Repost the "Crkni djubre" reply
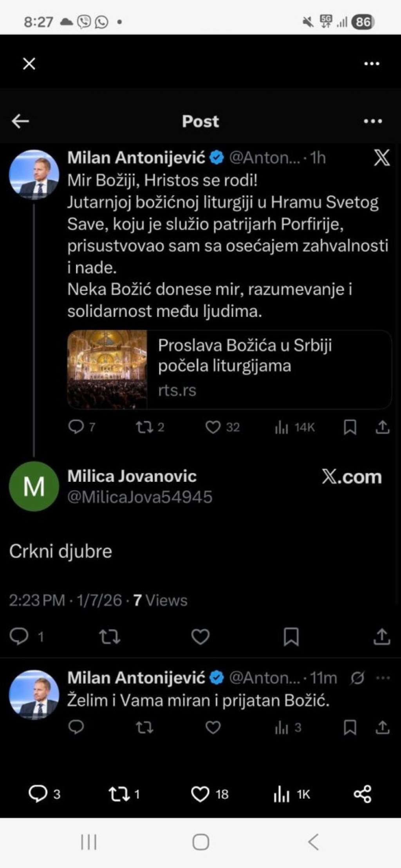The image size is (401, 868). 109,637
